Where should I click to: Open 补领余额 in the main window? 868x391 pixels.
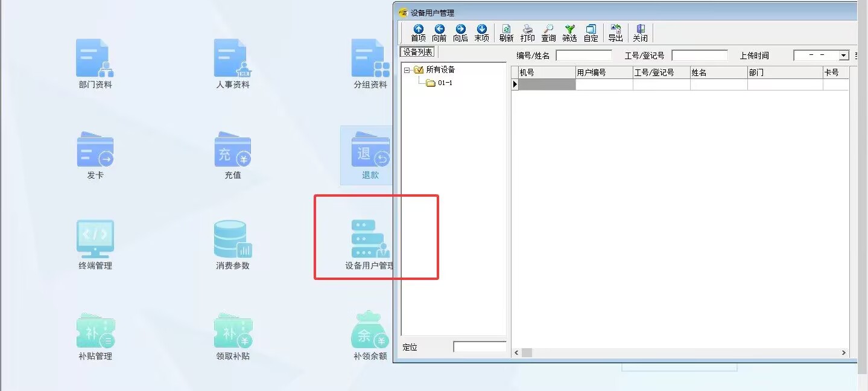[370, 336]
